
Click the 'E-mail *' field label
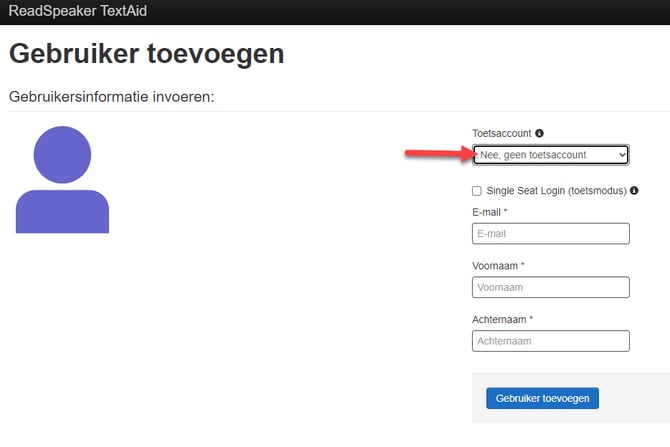click(x=489, y=212)
